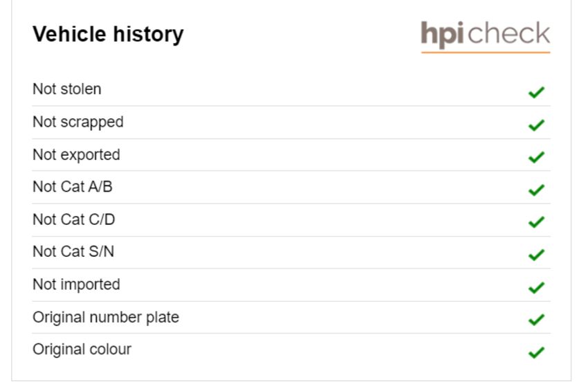This screenshot has width=588, height=389.
Task: Click the green checkmark beside Not exported
Action: [x=536, y=157]
